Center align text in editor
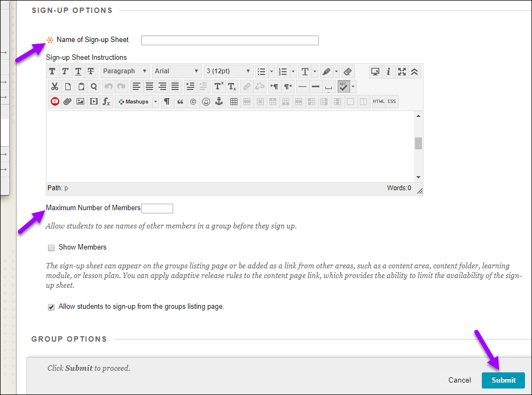 click(x=149, y=87)
